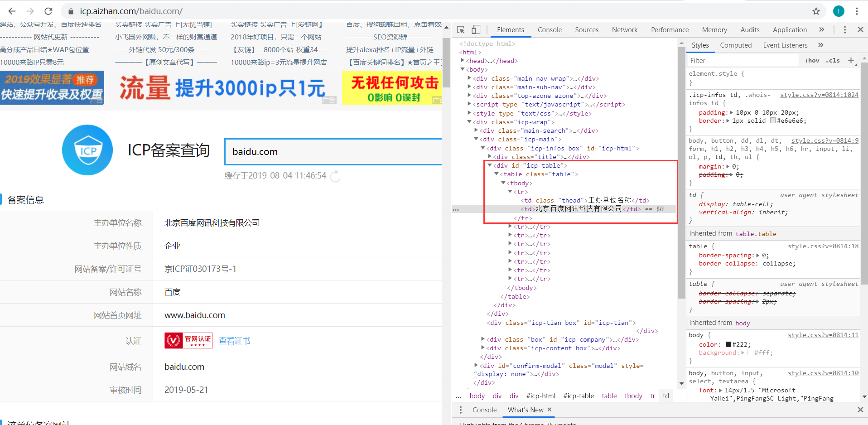Click the domain search input field
The image size is (868, 425).
coord(333,152)
